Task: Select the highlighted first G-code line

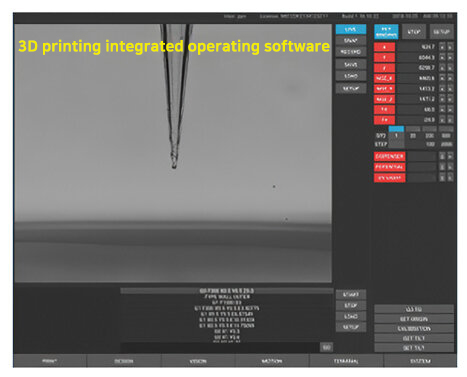Action: [x=227, y=291]
